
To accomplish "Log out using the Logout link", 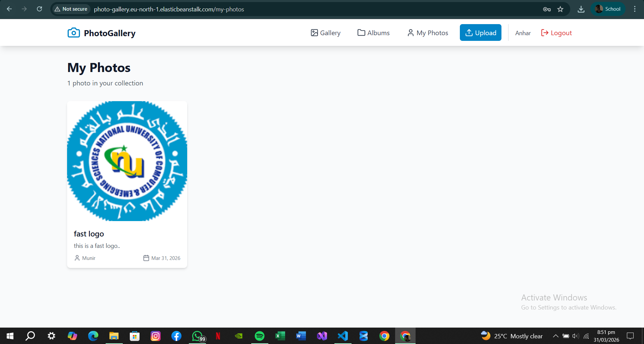I will tap(556, 33).
